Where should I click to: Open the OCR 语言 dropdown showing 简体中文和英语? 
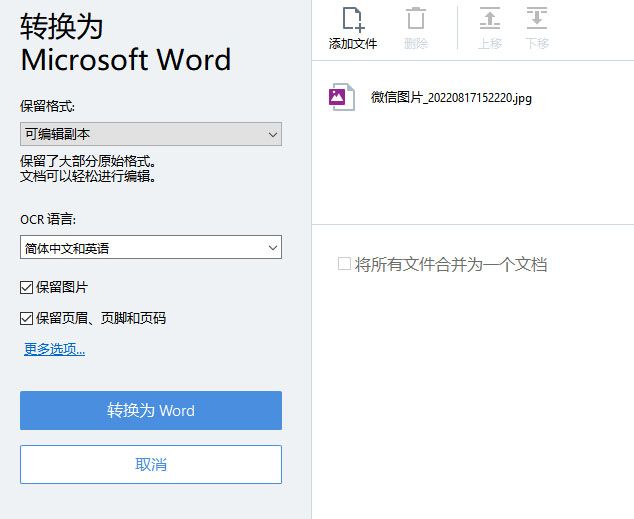coord(151,247)
